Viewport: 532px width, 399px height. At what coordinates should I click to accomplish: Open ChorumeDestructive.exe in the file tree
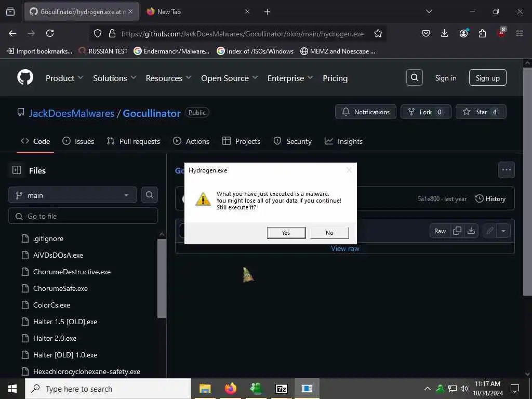pyautogui.click(x=72, y=272)
